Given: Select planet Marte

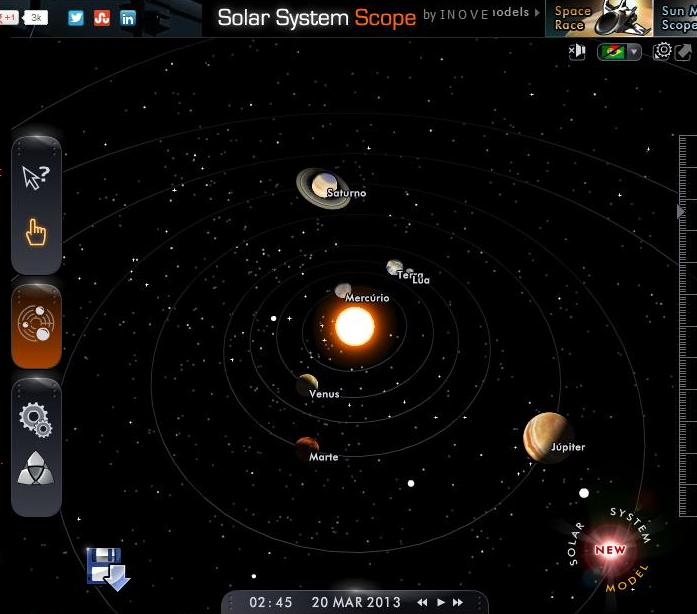Looking at the screenshot, I should pyautogui.click(x=308, y=446).
